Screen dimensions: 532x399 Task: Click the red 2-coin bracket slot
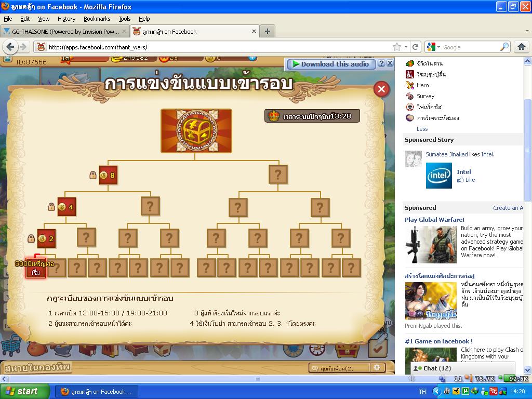tap(46, 238)
